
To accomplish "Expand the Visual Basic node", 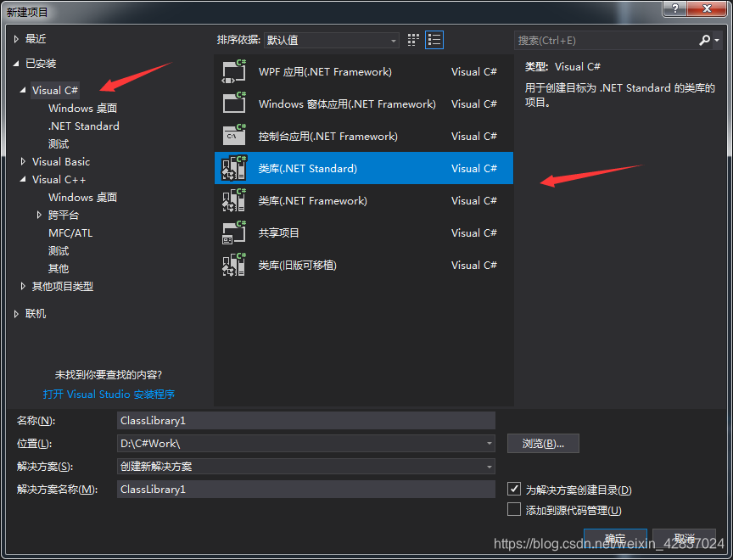I will tap(23, 162).
